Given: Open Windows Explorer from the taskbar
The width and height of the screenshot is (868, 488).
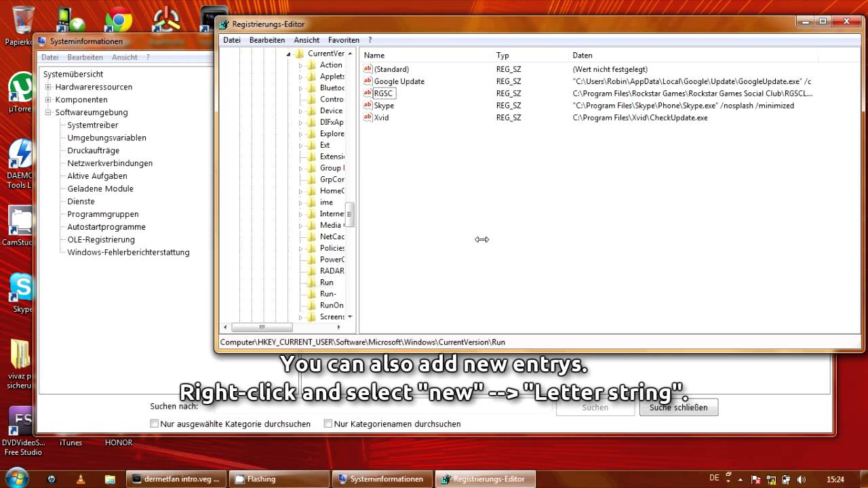Looking at the screenshot, I should pos(110,479).
